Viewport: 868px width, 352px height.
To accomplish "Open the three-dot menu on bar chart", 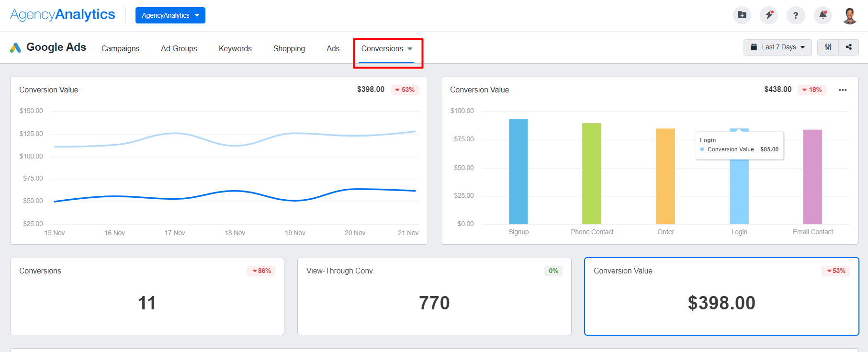I will pos(843,90).
